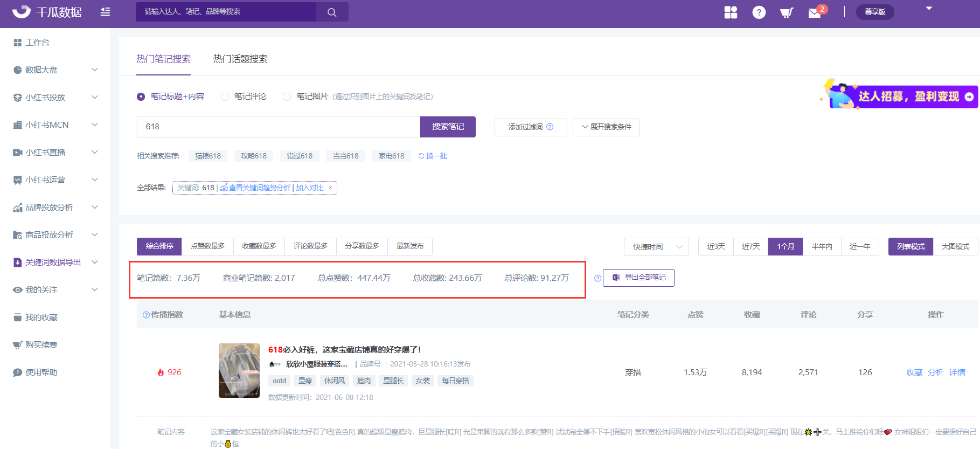Screen dimensions: 980x449
Task: Switch to 列表模式 view
Action: (911, 246)
